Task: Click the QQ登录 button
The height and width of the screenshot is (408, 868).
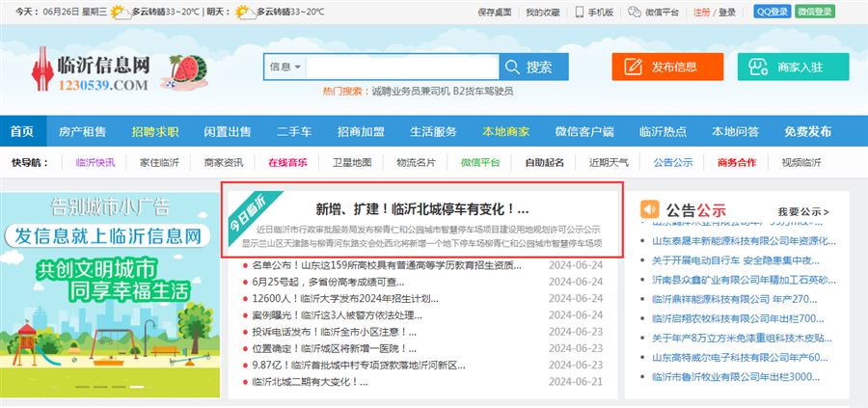Action: (771, 13)
